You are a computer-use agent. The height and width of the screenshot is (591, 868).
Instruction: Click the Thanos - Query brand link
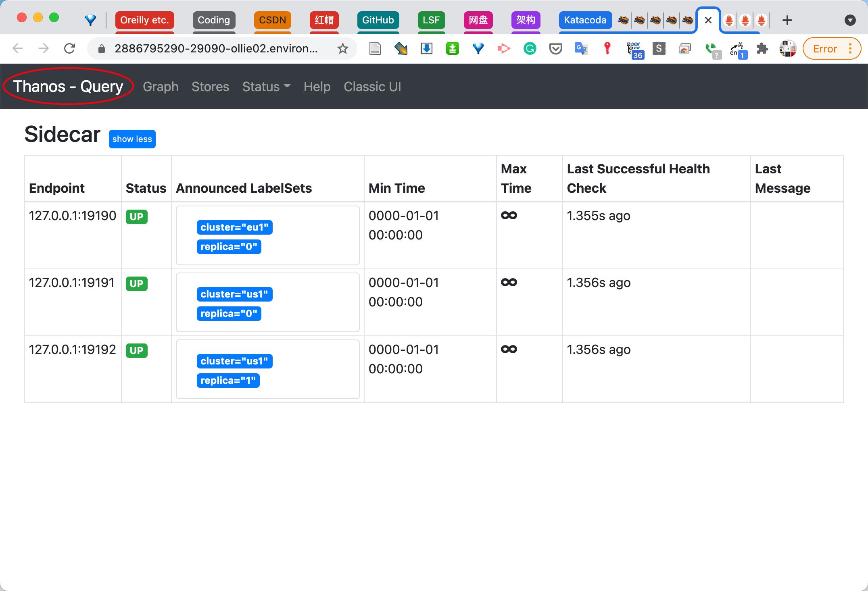68,86
